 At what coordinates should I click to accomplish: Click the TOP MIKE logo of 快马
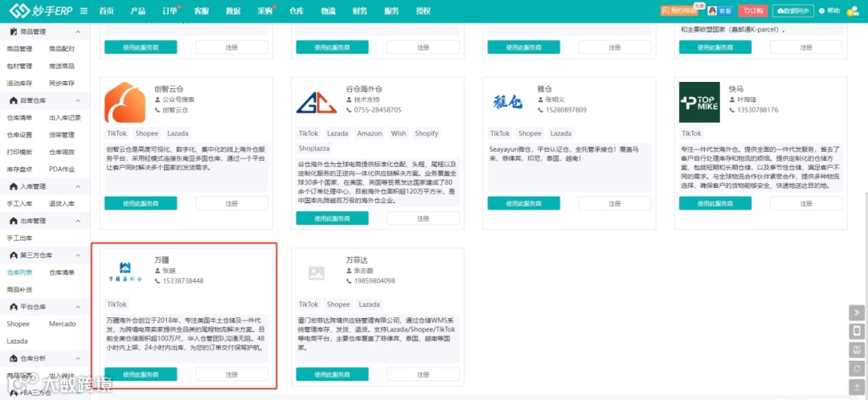coord(699,102)
